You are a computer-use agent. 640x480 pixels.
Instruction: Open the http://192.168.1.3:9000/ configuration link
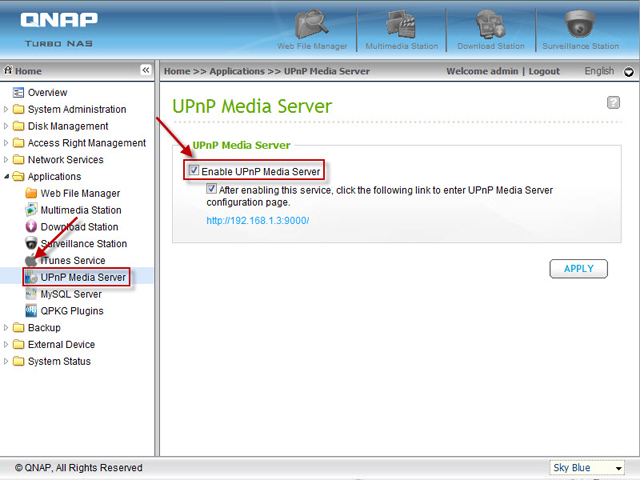coord(258,220)
